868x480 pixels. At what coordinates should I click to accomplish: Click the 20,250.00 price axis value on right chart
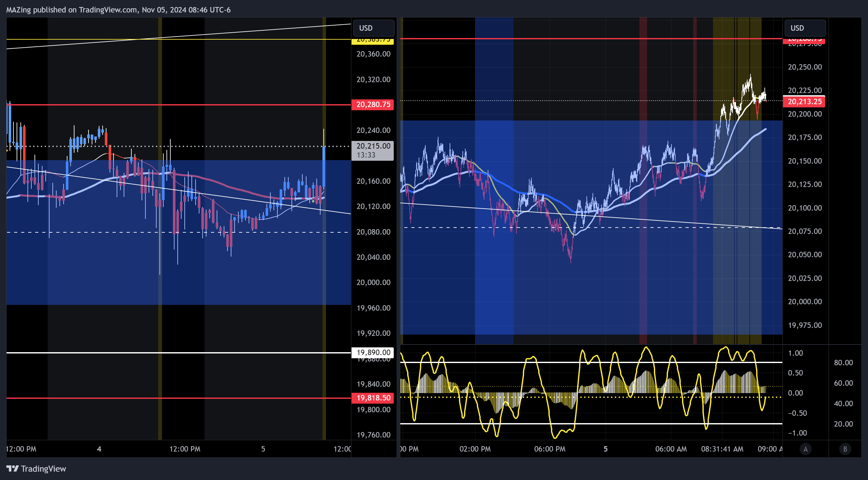click(805, 67)
